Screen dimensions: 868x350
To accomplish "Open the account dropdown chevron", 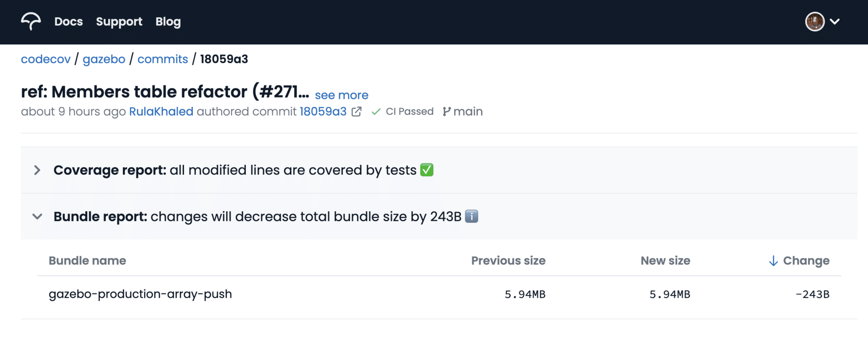I will coord(835,21).
